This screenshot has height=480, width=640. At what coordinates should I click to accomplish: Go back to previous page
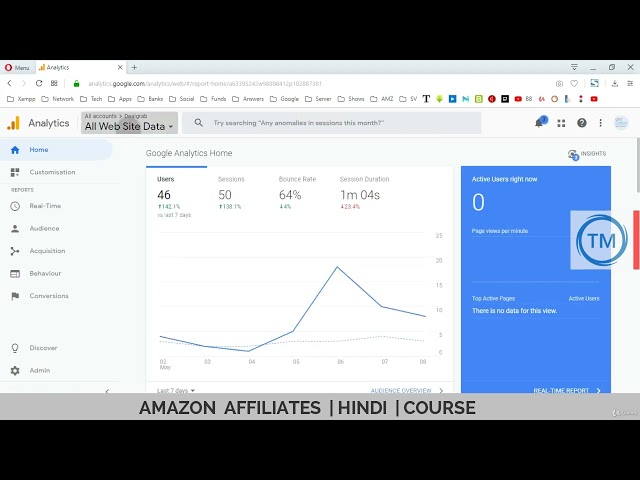(10, 83)
